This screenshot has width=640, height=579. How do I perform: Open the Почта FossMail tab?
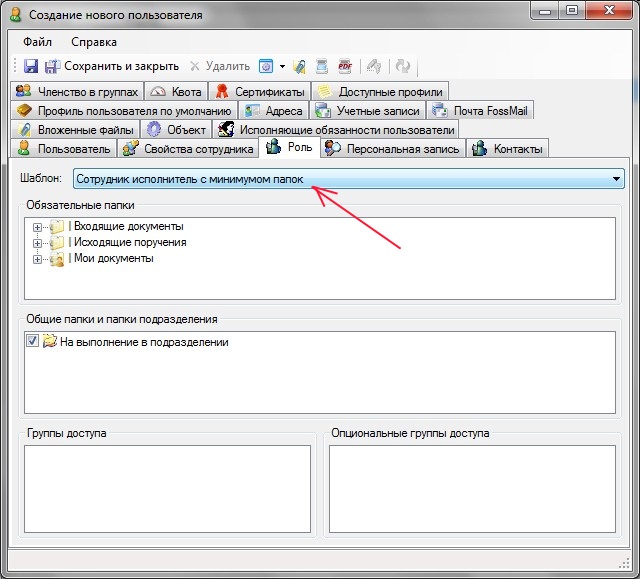click(481, 111)
